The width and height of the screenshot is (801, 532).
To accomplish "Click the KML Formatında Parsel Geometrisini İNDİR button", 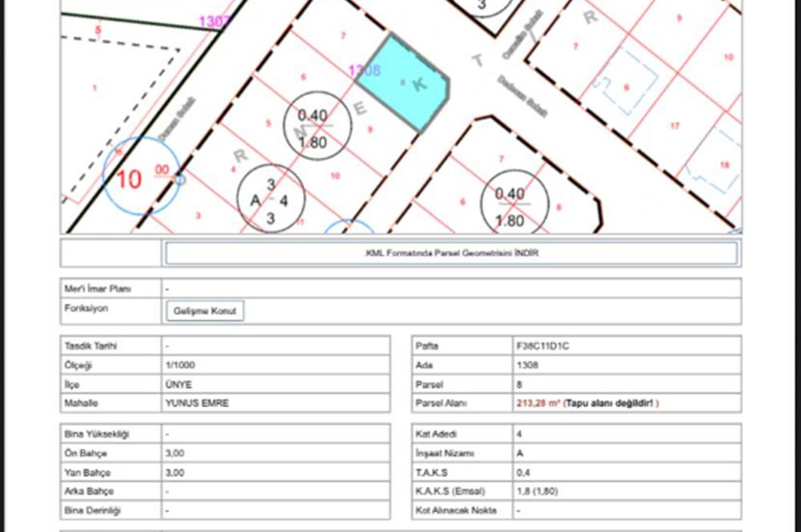I will (x=450, y=253).
